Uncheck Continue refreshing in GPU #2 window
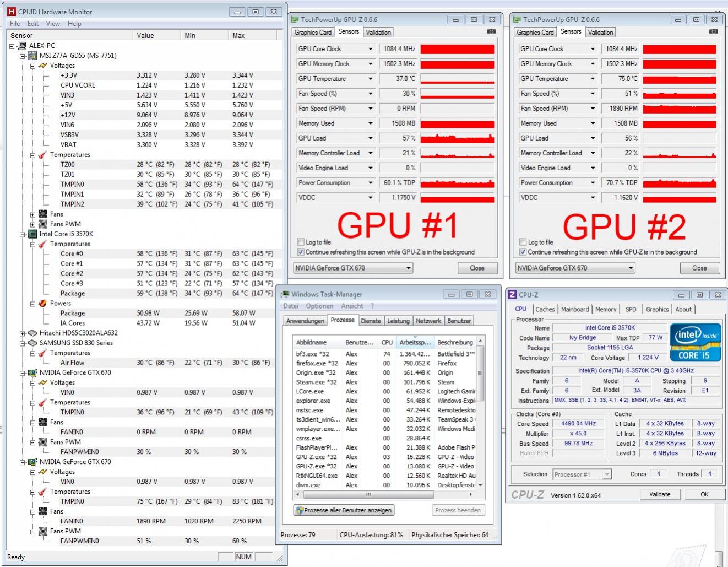This screenshot has width=728, height=567. tap(523, 252)
